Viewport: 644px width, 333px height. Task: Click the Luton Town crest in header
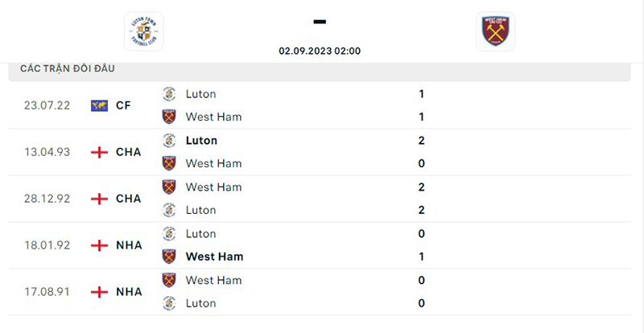pos(144,31)
